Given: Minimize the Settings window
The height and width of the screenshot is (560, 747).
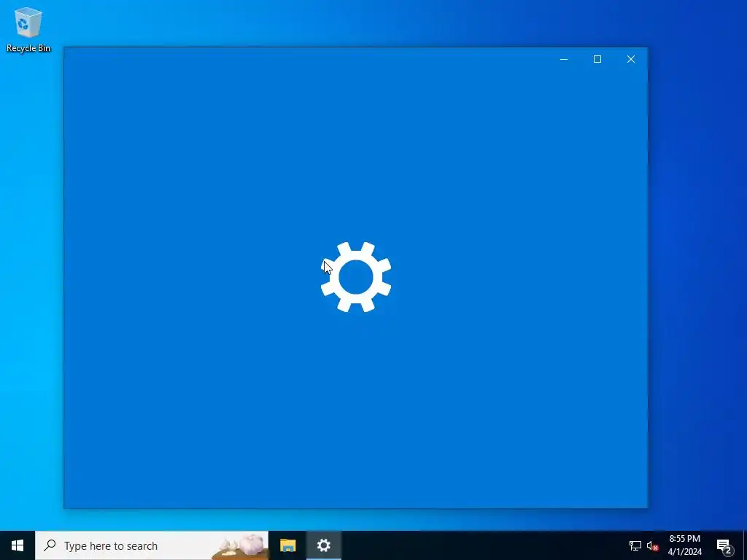Looking at the screenshot, I should pyautogui.click(x=564, y=59).
